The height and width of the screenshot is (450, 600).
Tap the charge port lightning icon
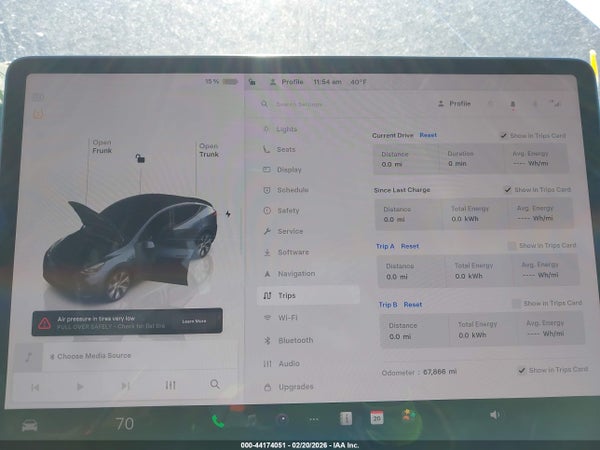click(x=228, y=214)
